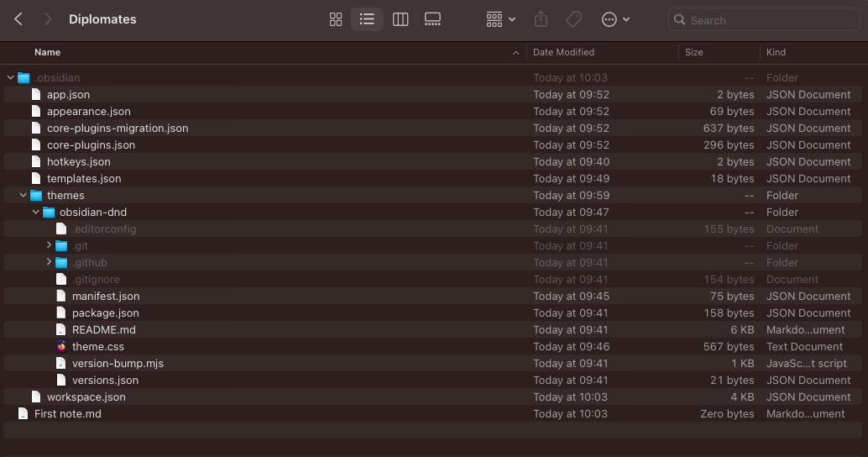This screenshot has height=457, width=868.
Task: Collapse the .obsidian folder
Action: (x=11, y=77)
